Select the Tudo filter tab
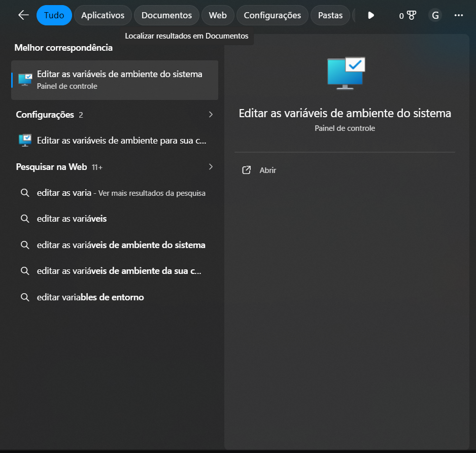476x453 pixels. click(x=54, y=15)
